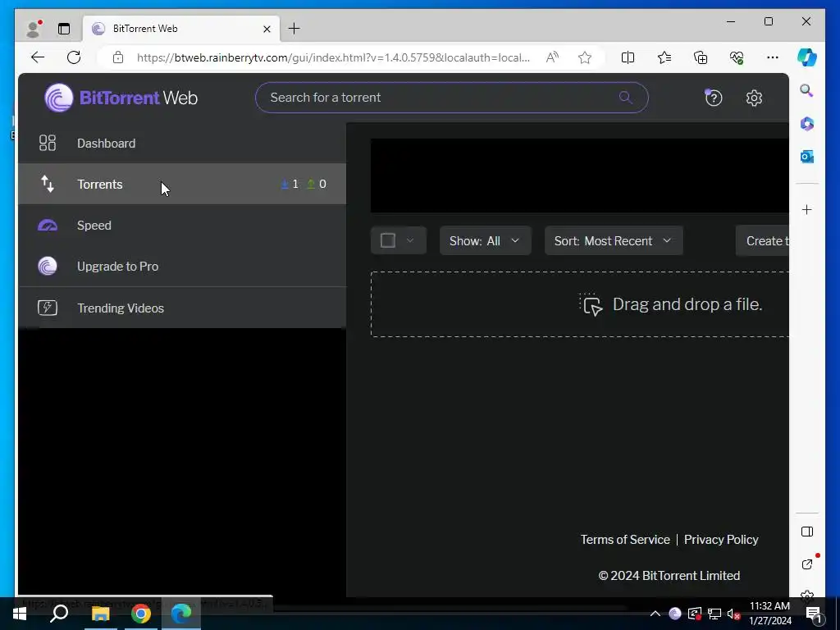Add a sidebar app with plus icon
840x630 pixels.
point(807,209)
